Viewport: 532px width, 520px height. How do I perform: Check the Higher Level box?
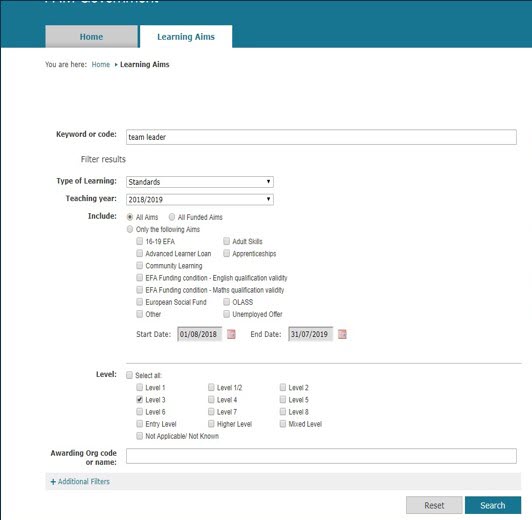click(211, 424)
